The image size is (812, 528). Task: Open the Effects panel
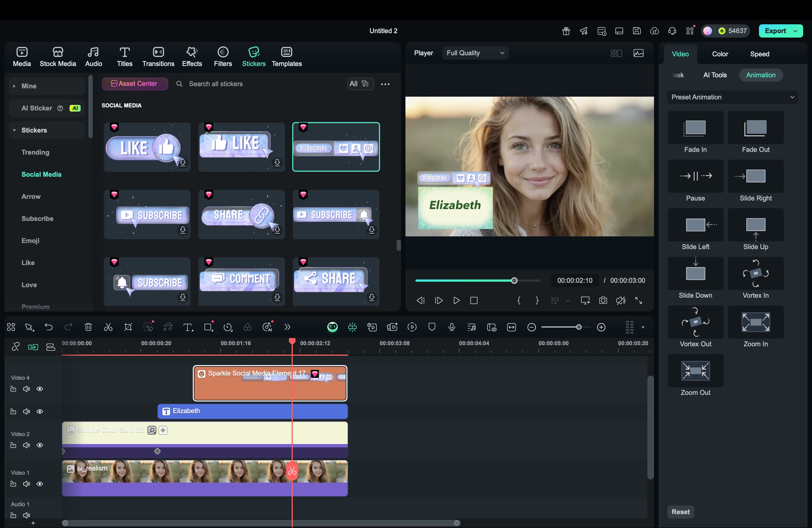pyautogui.click(x=192, y=57)
